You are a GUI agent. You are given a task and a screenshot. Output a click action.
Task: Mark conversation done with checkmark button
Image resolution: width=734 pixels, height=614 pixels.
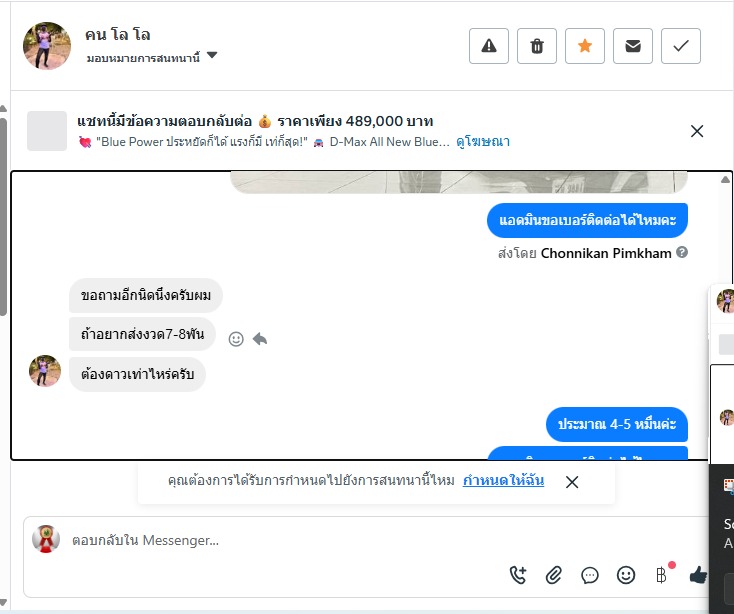pyautogui.click(x=681, y=46)
